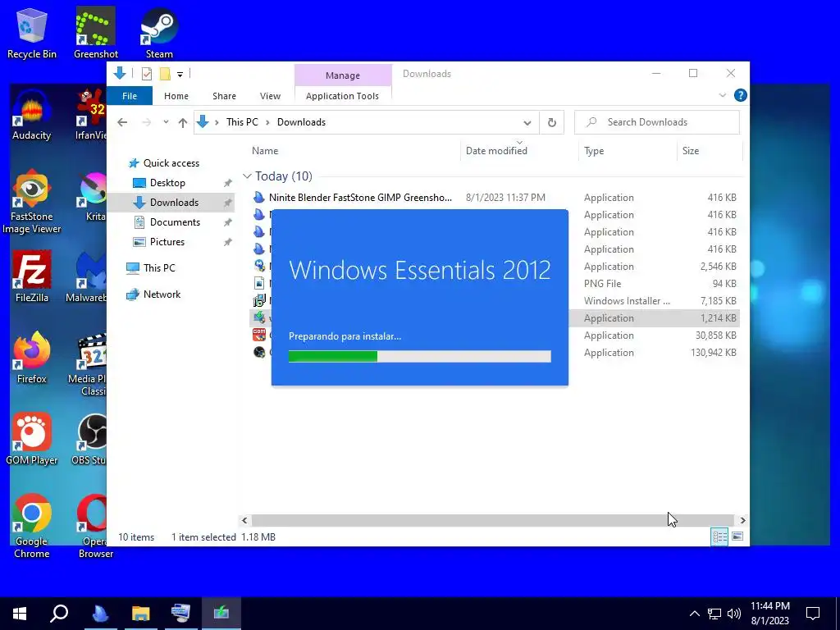The height and width of the screenshot is (630, 840).
Task: Expand the ribbon chevron
Action: click(722, 95)
